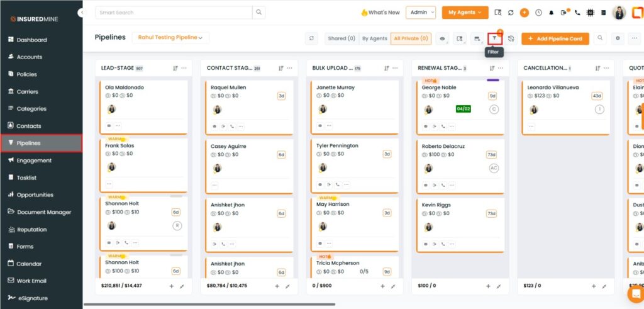Click the notification bell icon
Screen dimensions: 644x309
pos(552,13)
